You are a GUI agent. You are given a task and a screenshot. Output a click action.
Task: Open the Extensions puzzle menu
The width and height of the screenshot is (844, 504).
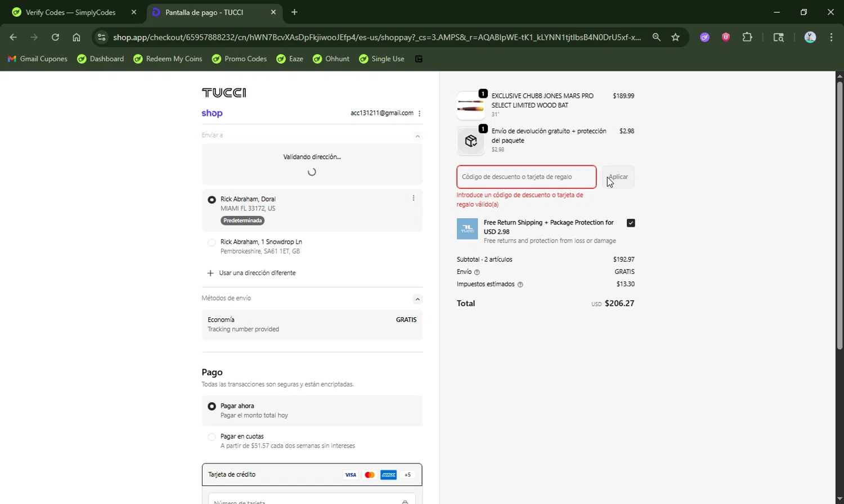click(x=747, y=37)
